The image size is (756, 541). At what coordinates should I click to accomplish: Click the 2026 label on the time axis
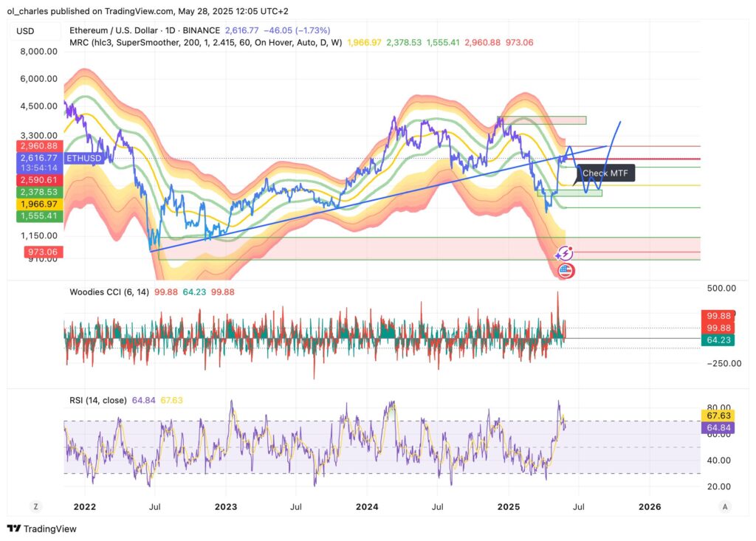[x=650, y=507]
